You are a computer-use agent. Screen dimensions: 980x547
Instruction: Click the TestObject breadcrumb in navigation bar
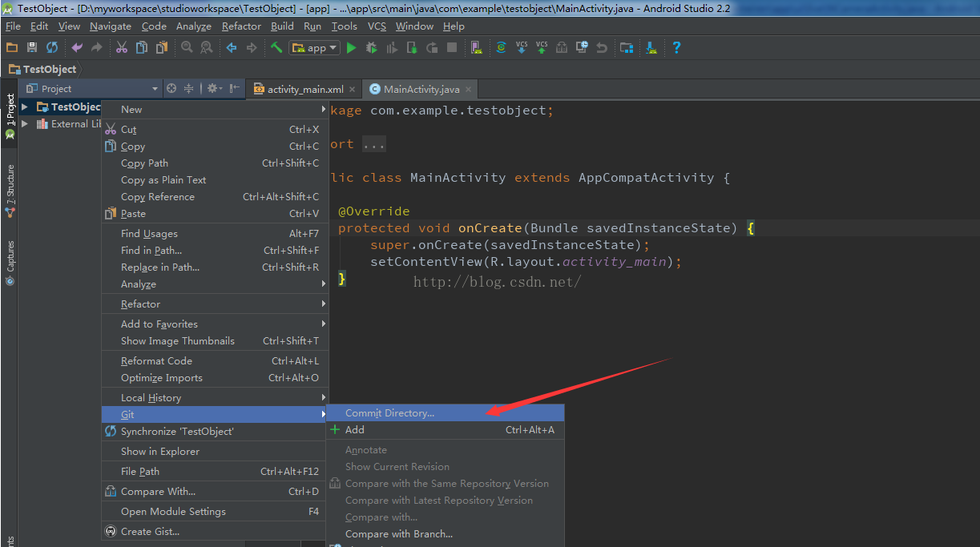(42, 70)
